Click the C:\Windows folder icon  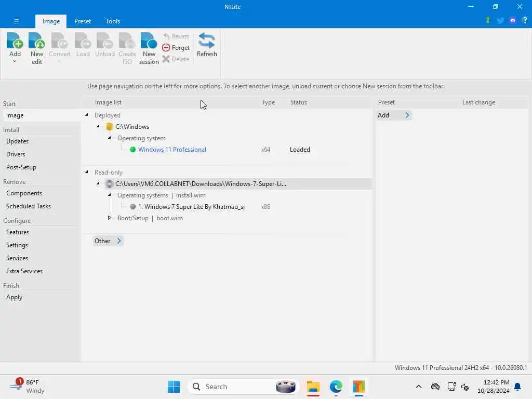pyautogui.click(x=109, y=127)
